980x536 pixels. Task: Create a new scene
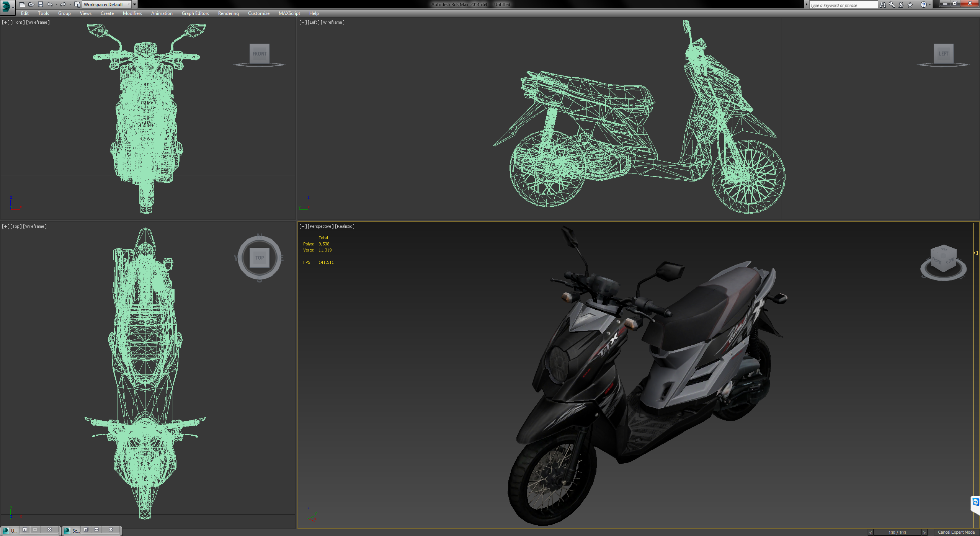click(22, 4)
